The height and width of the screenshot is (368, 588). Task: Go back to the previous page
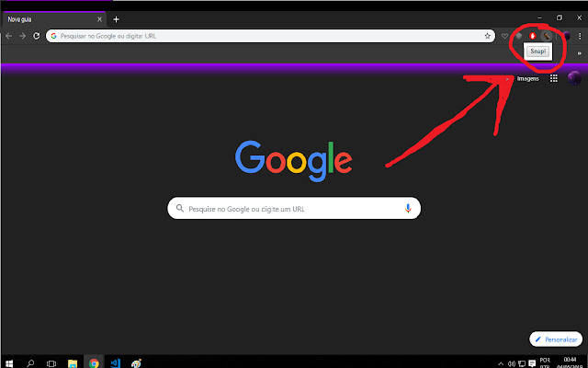[8, 36]
